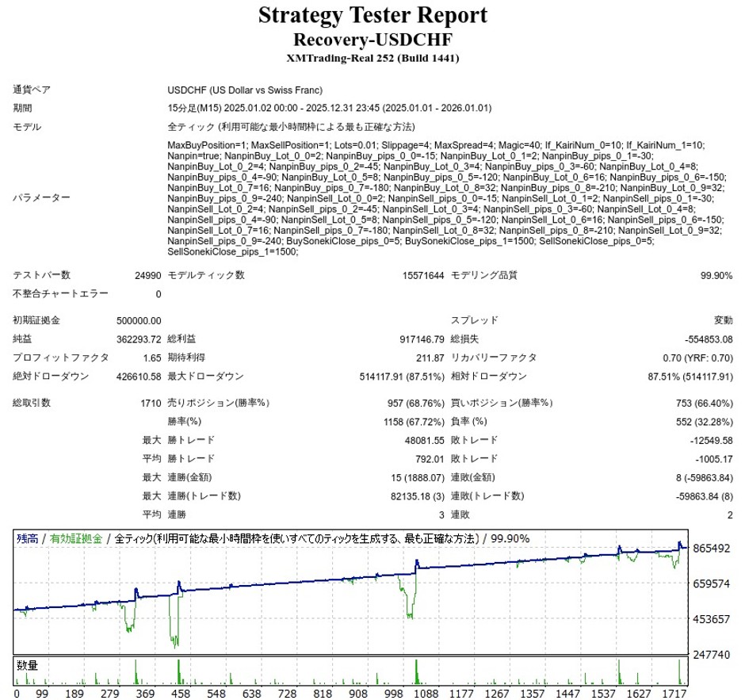Select the Recovery-USDCHF subtitle heading
745x700 pixels.
372,39
